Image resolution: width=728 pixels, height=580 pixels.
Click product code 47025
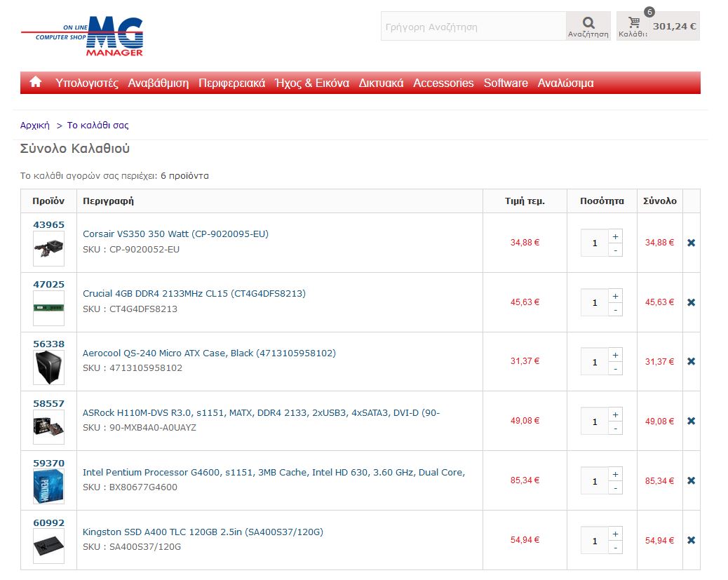[x=49, y=284]
